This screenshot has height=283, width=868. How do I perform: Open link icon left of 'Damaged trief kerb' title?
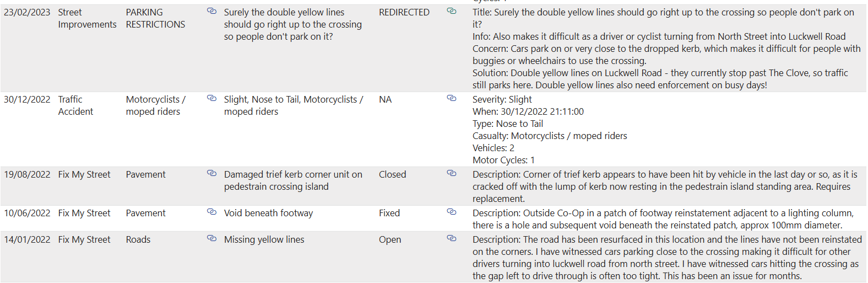211,173
